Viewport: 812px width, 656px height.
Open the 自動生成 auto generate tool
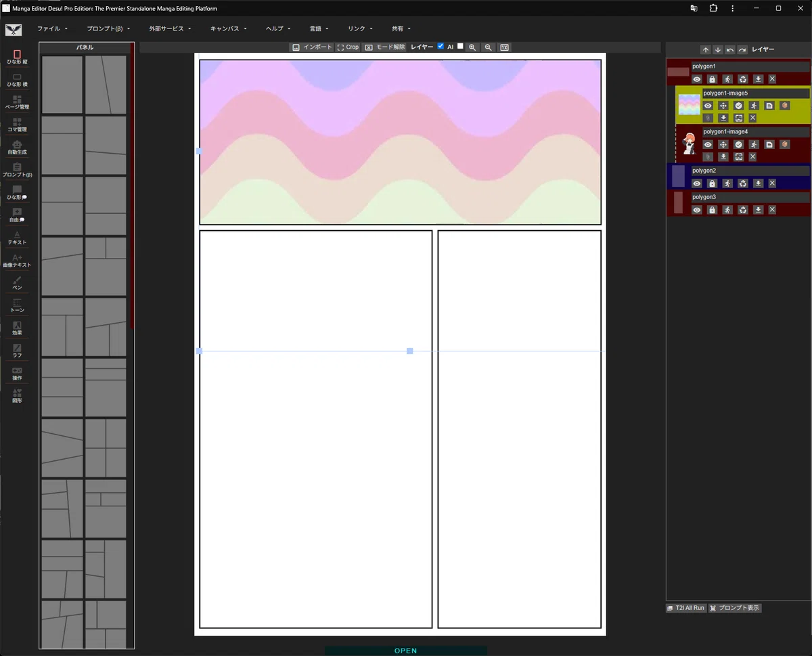click(x=17, y=148)
